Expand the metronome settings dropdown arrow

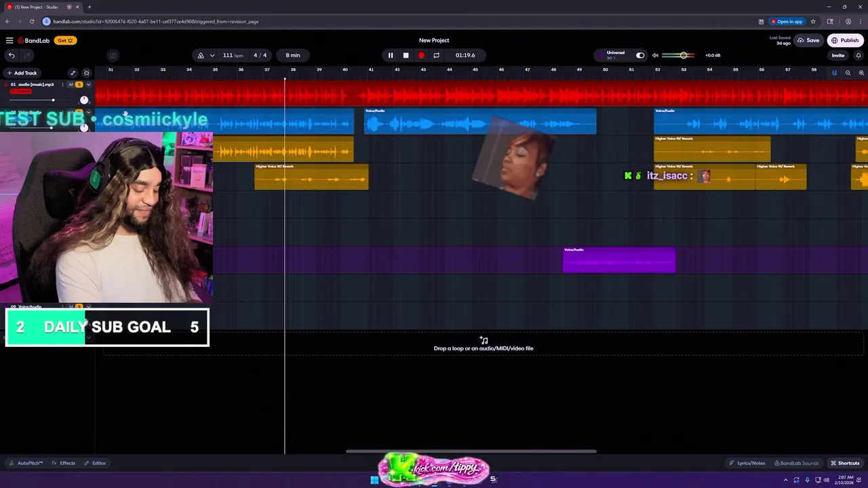point(212,56)
